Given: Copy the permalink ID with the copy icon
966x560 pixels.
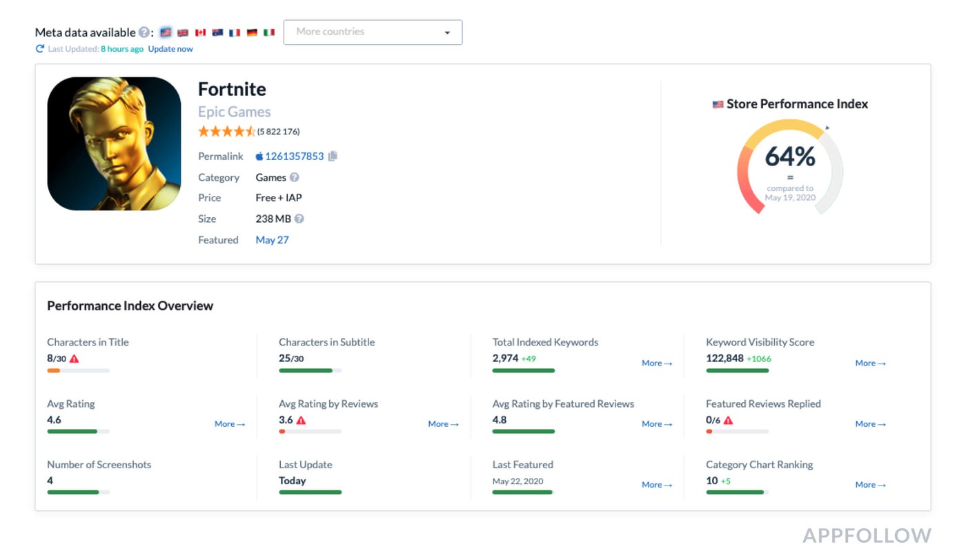Looking at the screenshot, I should [x=333, y=157].
